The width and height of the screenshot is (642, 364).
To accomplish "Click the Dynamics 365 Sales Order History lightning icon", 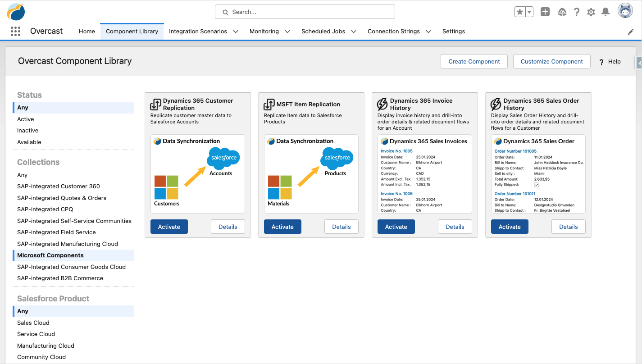I will pyautogui.click(x=496, y=105).
